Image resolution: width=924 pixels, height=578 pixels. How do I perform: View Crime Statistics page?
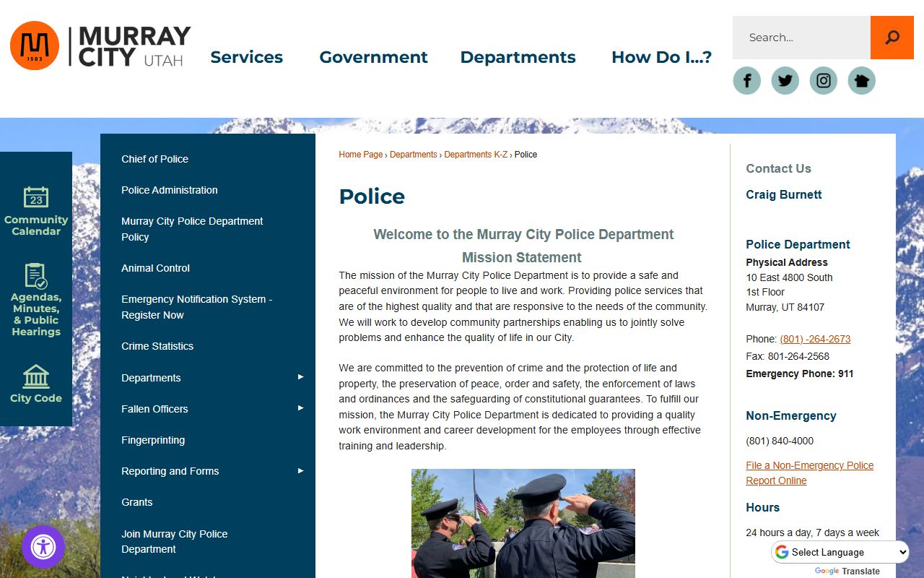click(x=157, y=346)
